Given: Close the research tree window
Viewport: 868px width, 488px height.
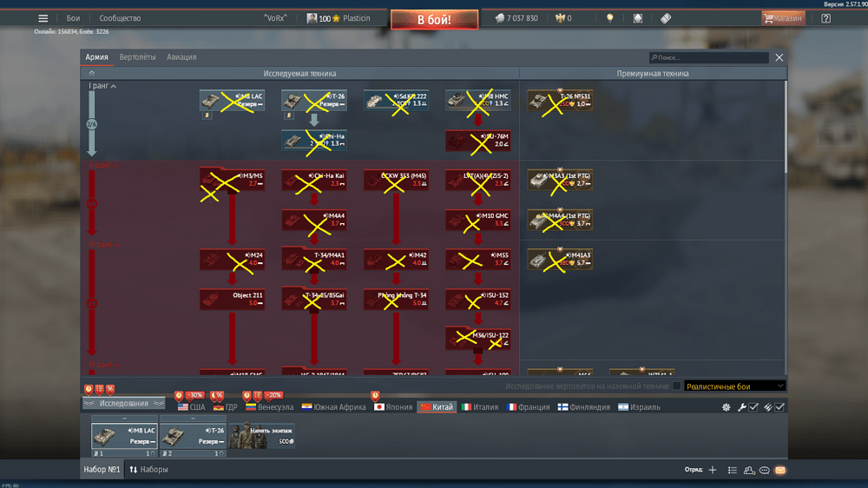Looking at the screenshot, I should (x=779, y=57).
